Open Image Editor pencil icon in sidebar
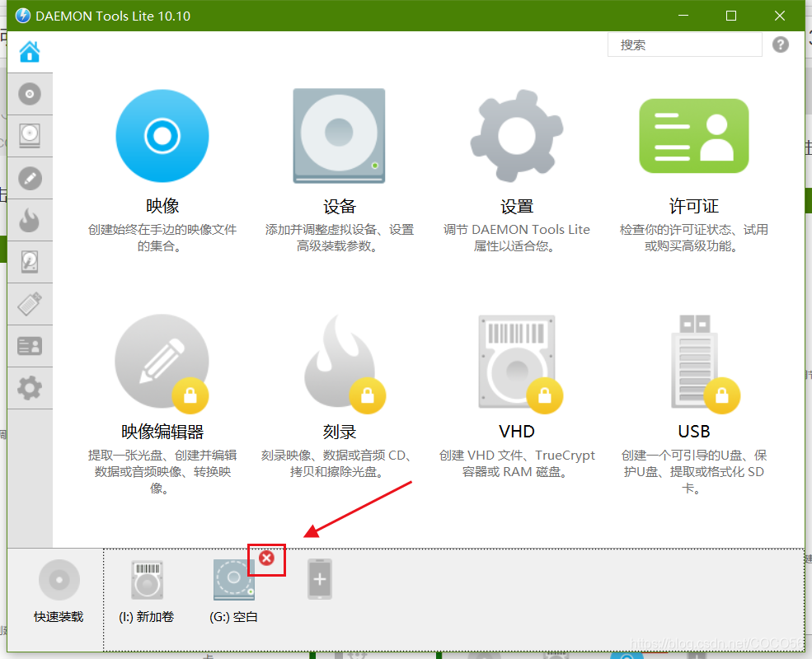Screen dimensions: 812x659 point(30,179)
